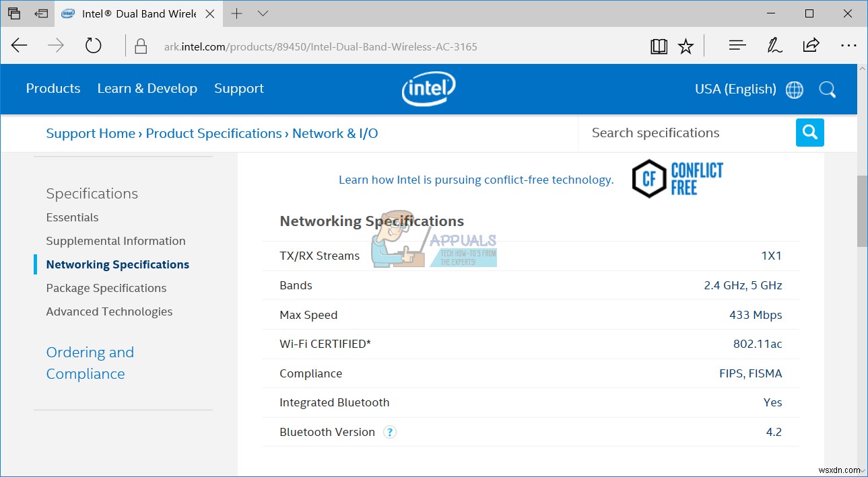Click the conflict-free technology link
Viewport: 868px width, 477px height.
point(476,180)
